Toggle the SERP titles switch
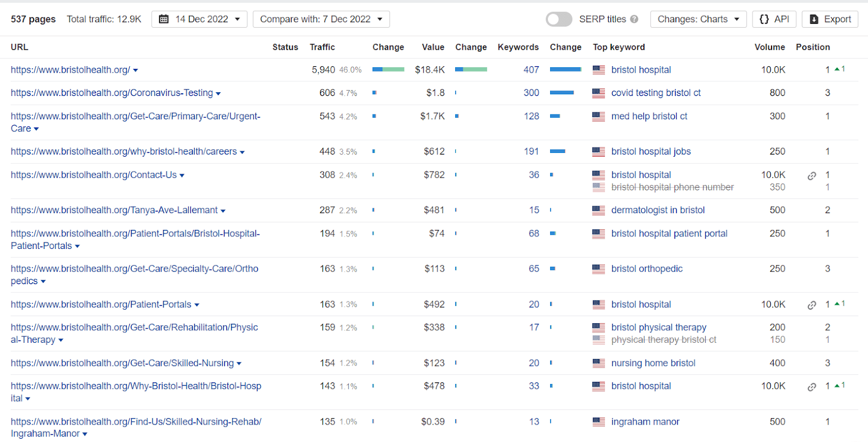868x442 pixels. (x=559, y=20)
